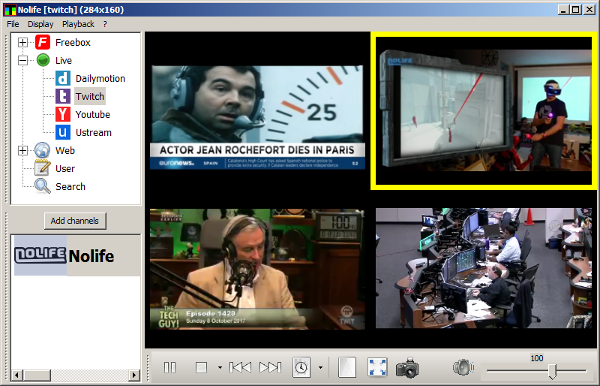Viewport: 600px width, 386px height.
Task: Click the red Youtube Y icon
Action: (63, 114)
